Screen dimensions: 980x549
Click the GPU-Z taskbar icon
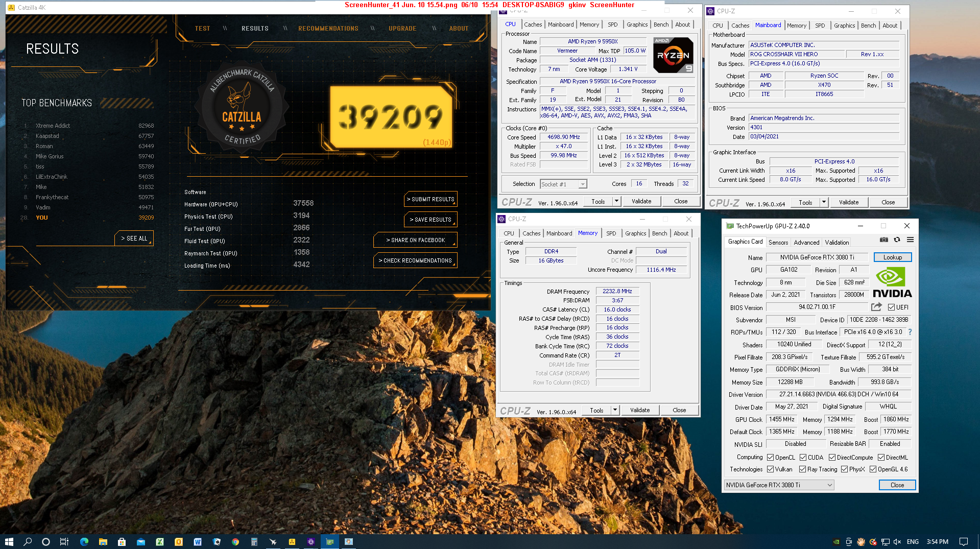point(330,542)
